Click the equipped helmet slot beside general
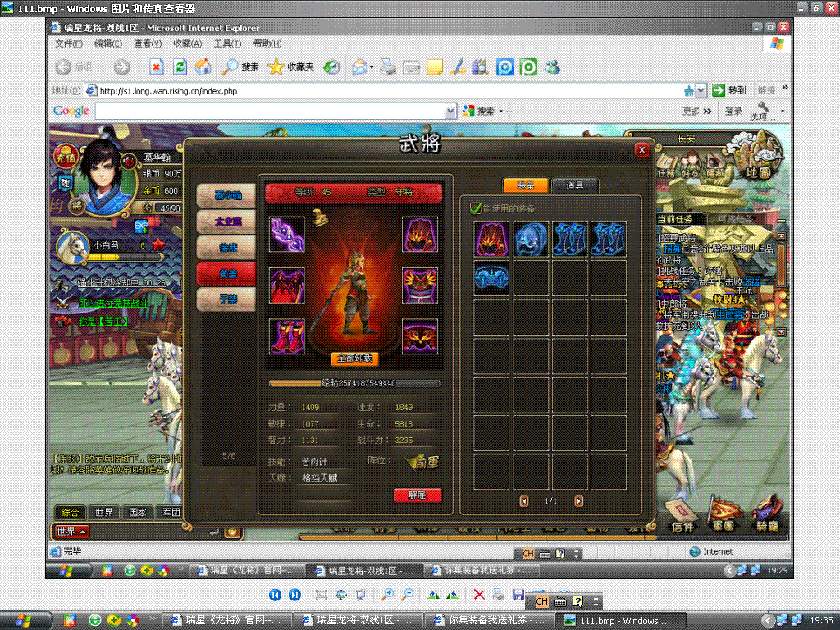 (419, 234)
